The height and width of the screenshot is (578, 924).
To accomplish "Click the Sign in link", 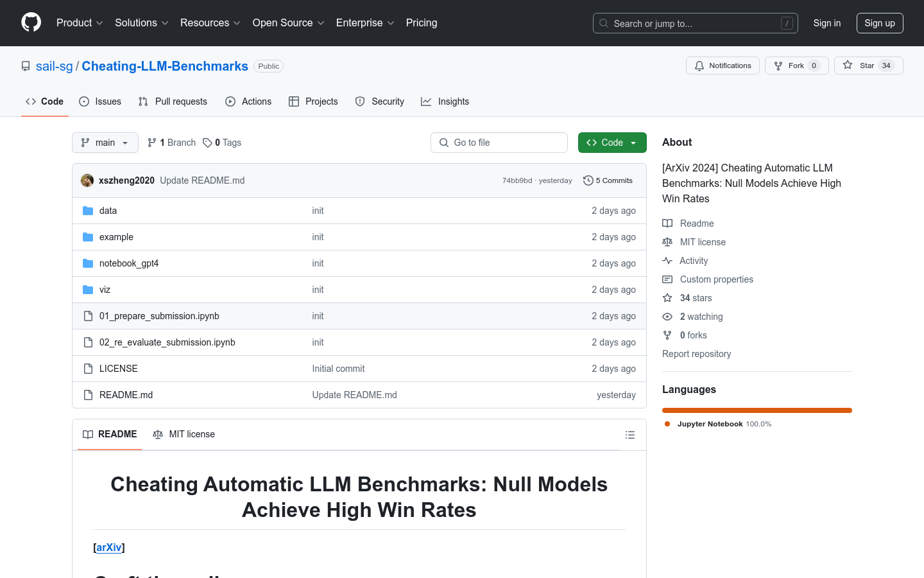I will coord(827,23).
